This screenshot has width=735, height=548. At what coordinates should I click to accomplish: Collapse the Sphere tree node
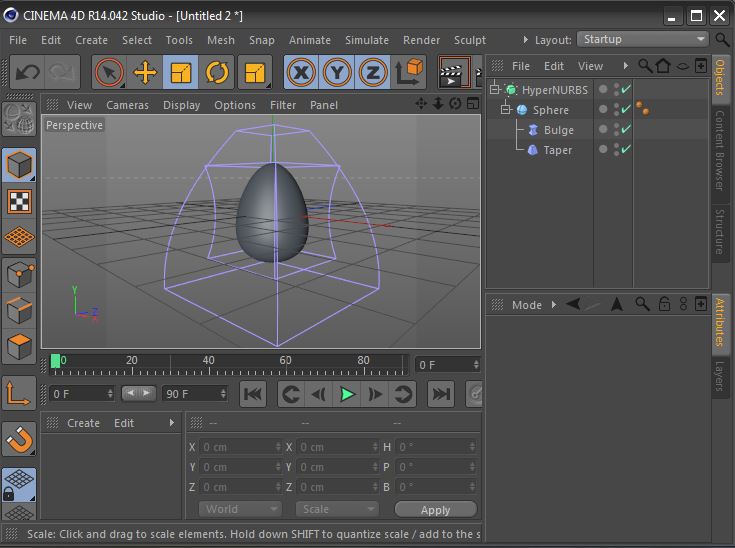(506, 110)
